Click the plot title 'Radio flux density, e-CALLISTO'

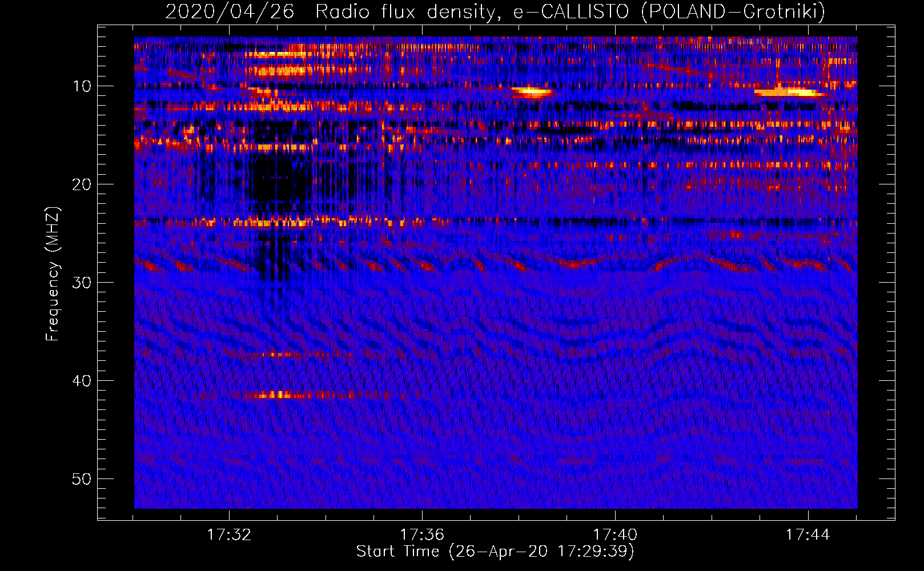pyautogui.click(x=472, y=11)
